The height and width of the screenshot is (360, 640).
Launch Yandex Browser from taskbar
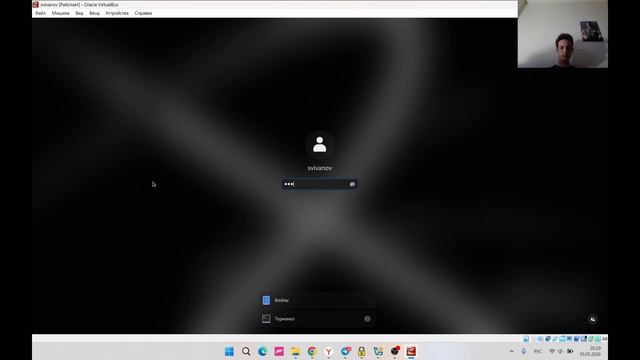329,351
